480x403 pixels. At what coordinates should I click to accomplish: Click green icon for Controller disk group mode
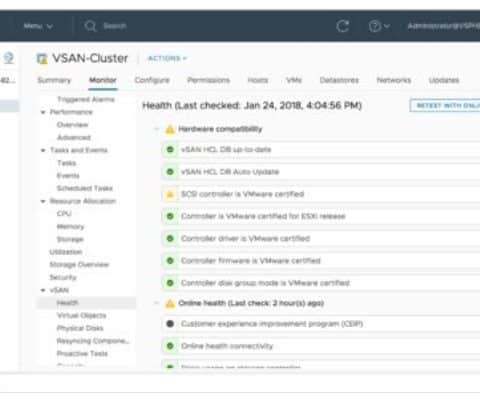point(170,283)
